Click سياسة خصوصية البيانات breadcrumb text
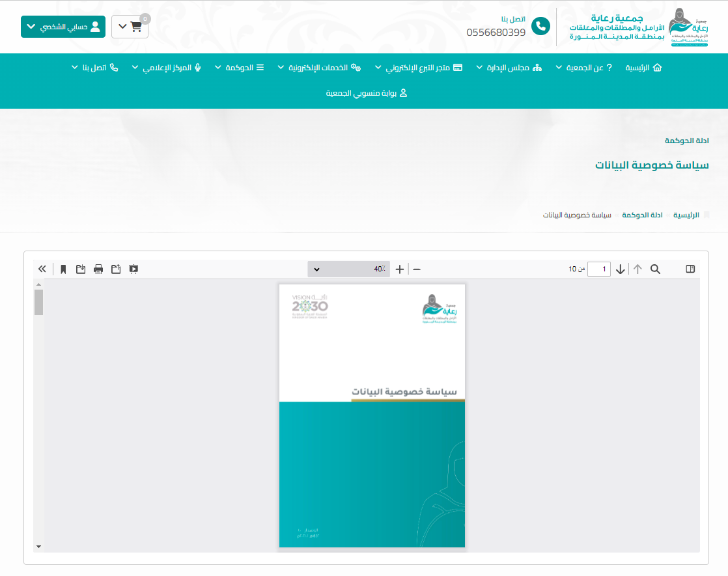The width and height of the screenshot is (728, 576). (x=577, y=215)
